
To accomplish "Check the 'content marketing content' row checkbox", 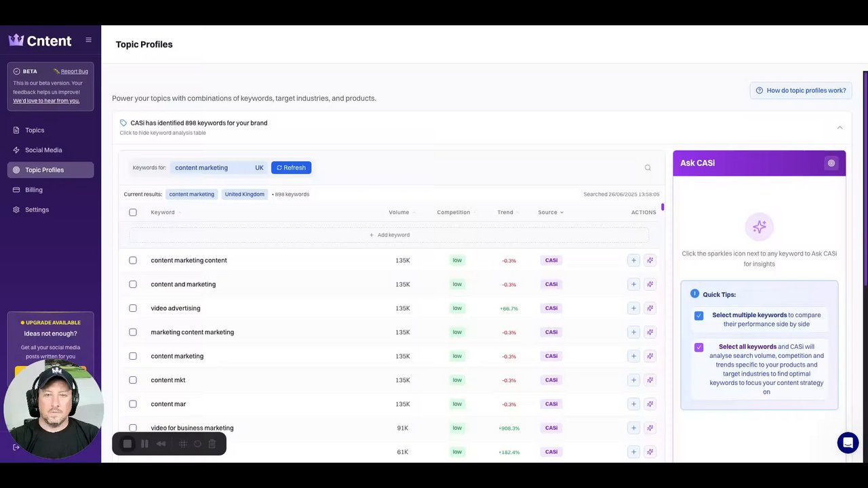I will [133, 260].
